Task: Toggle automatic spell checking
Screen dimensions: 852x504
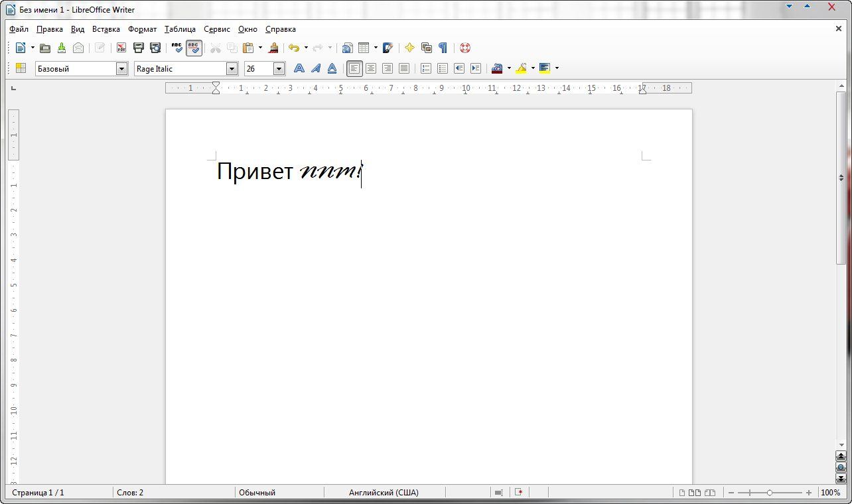Action: pyautogui.click(x=194, y=48)
